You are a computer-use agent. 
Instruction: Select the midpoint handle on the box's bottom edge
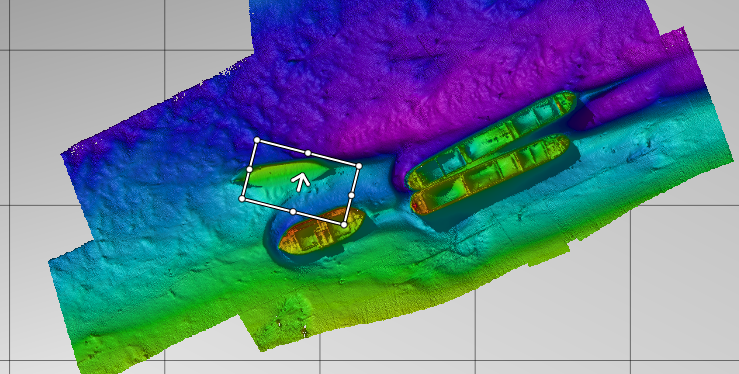tap(293, 212)
